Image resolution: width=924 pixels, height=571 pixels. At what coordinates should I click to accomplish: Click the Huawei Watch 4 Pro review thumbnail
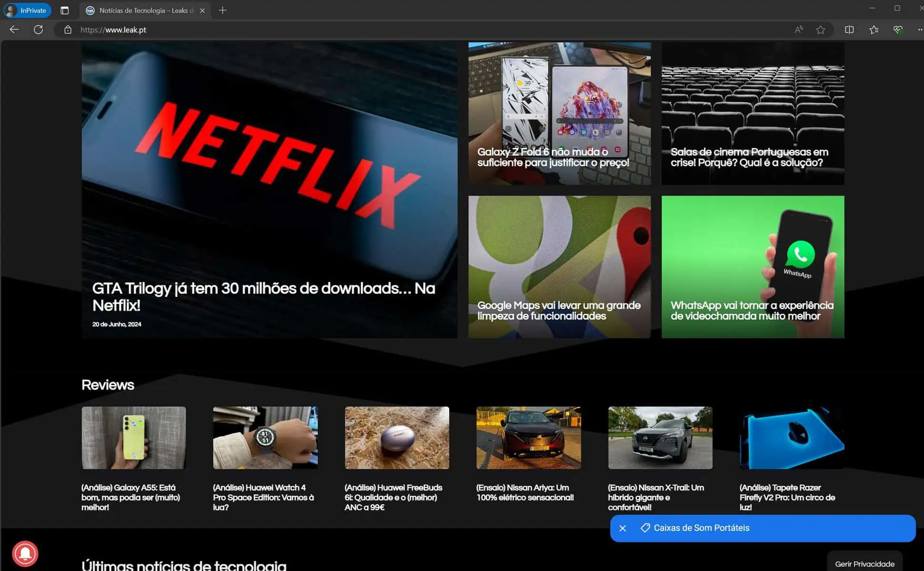coord(265,438)
